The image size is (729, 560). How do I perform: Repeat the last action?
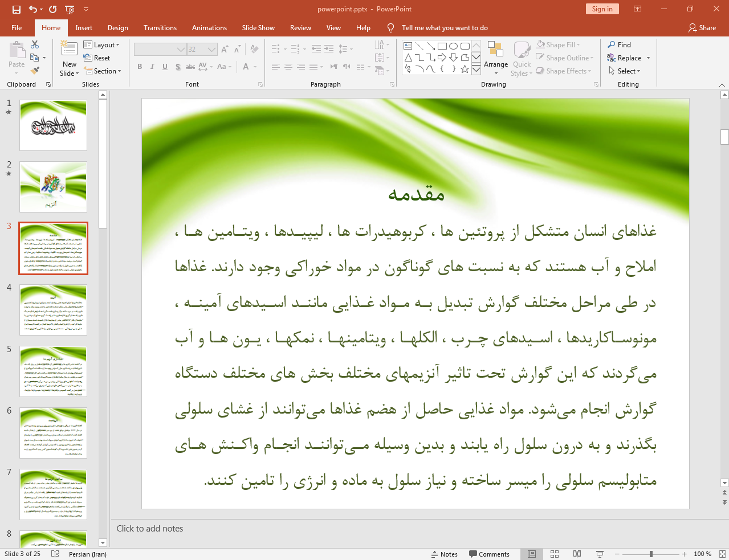pyautogui.click(x=52, y=9)
